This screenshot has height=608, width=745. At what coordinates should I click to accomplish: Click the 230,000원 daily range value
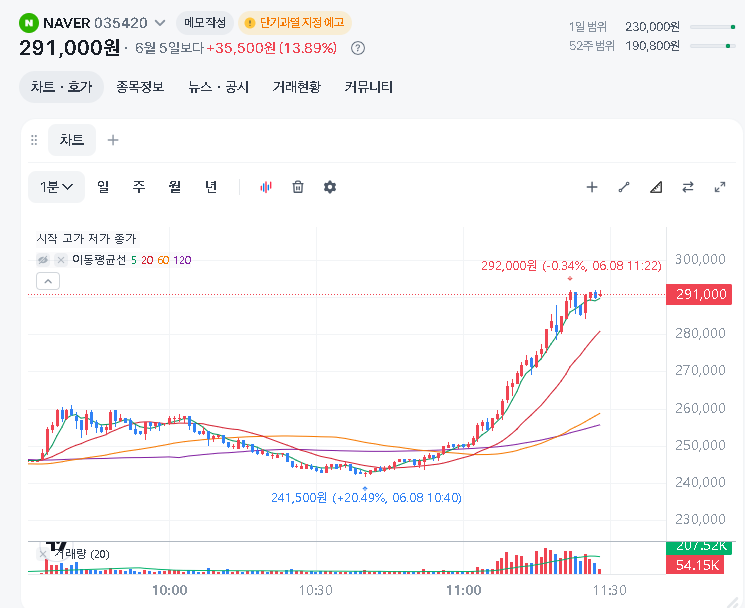[x=652, y=27]
